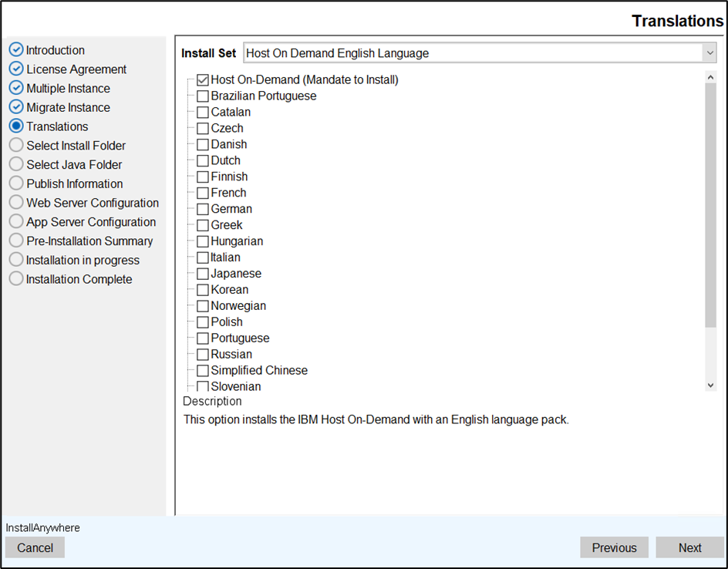The image size is (728, 569).
Task: Cancel the installation
Action: pos(35,547)
